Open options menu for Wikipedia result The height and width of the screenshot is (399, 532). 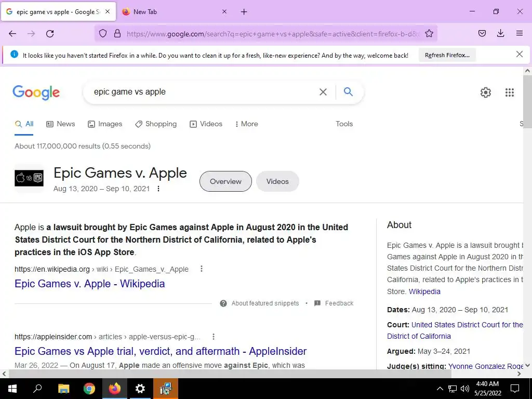(202, 269)
